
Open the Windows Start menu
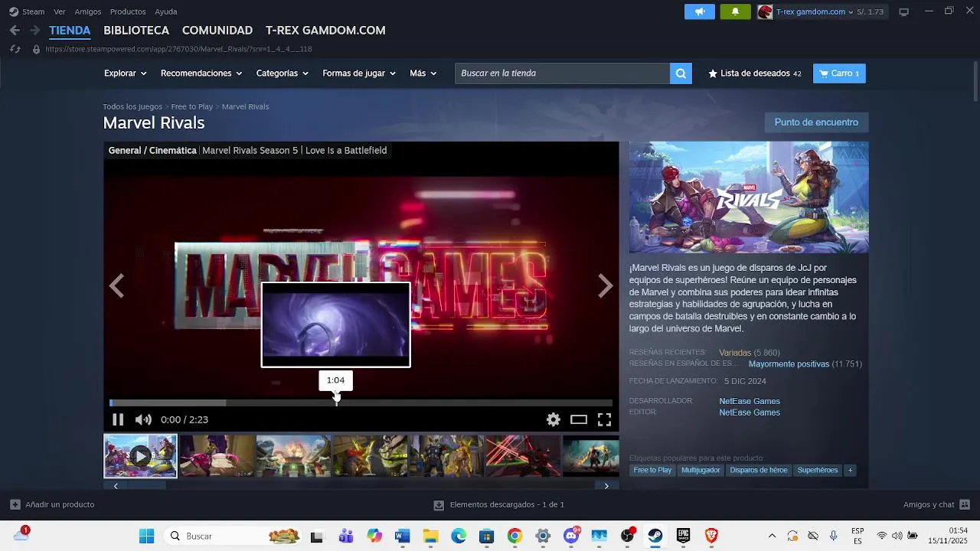(146, 536)
